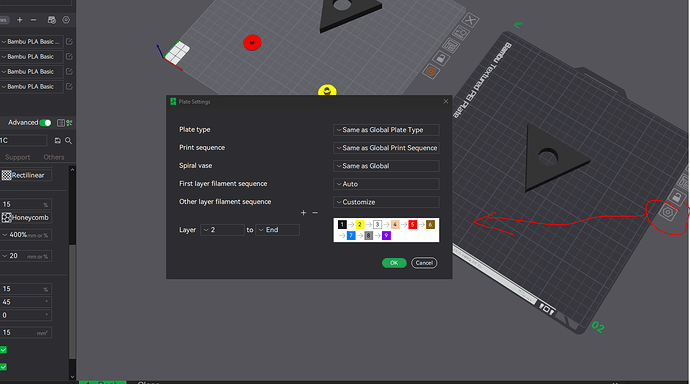Switch to the Others tab
690x384 pixels.
point(54,157)
